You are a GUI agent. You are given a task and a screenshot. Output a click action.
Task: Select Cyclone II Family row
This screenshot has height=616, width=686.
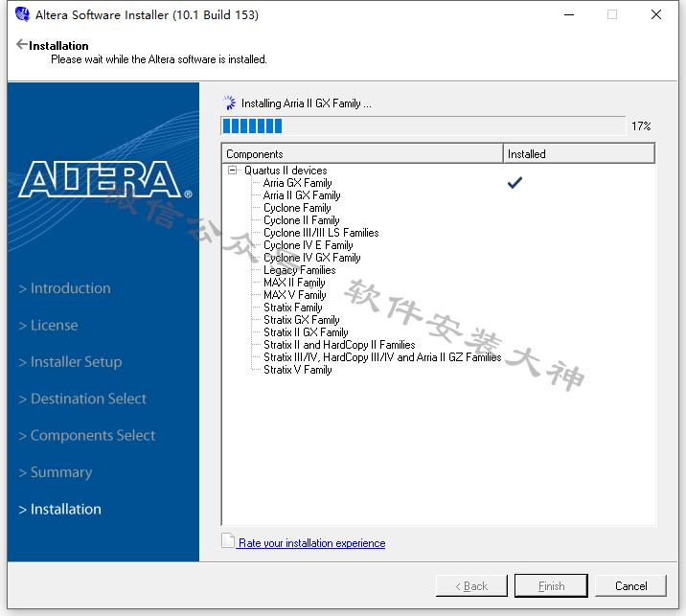click(302, 220)
